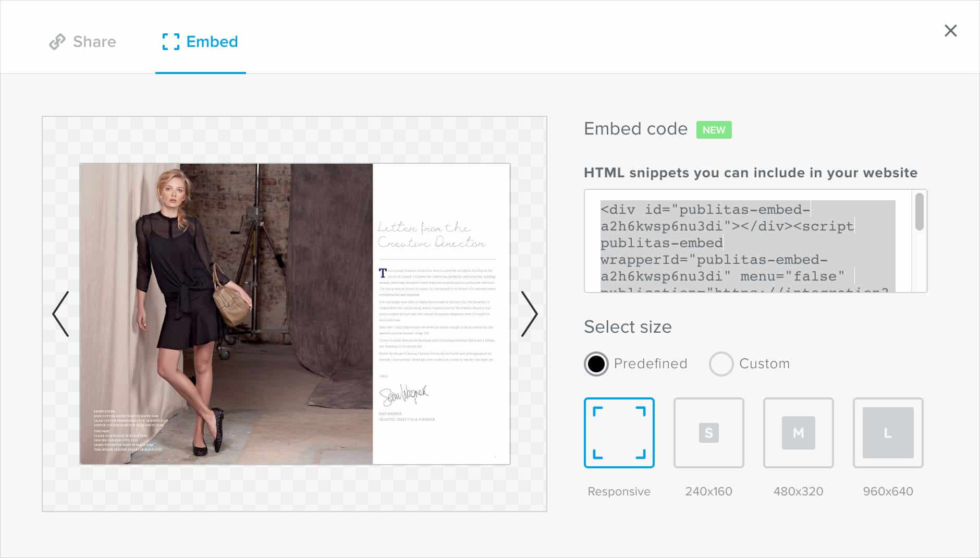Click the chain-link icon beside Share
The width and height of the screenshot is (980, 558).
pos(57,41)
